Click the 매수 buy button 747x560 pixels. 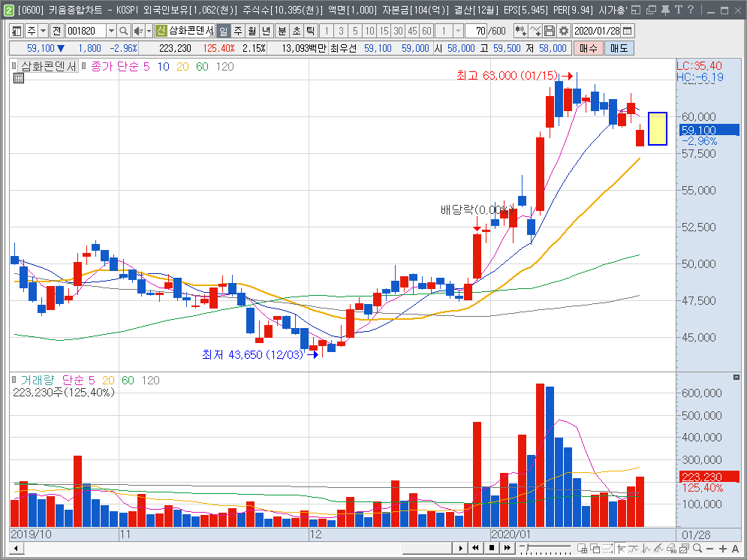[x=589, y=48]
